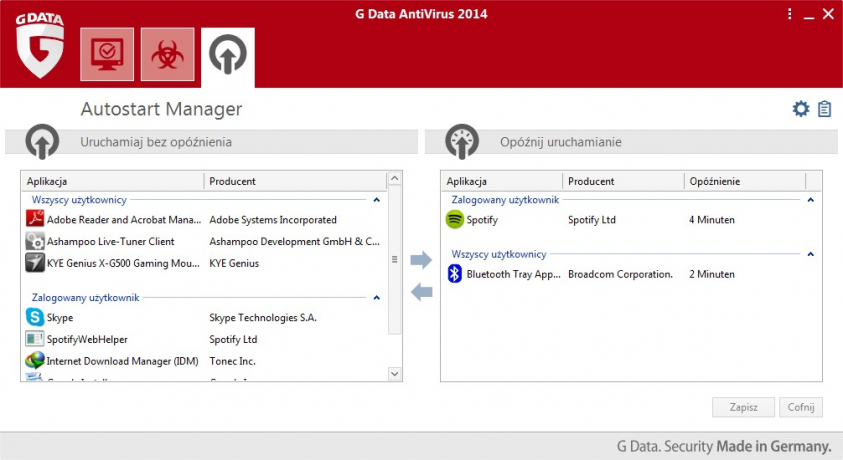
Task: Click right Zalogowany użytkownik group label
Action: pos(505,200)
